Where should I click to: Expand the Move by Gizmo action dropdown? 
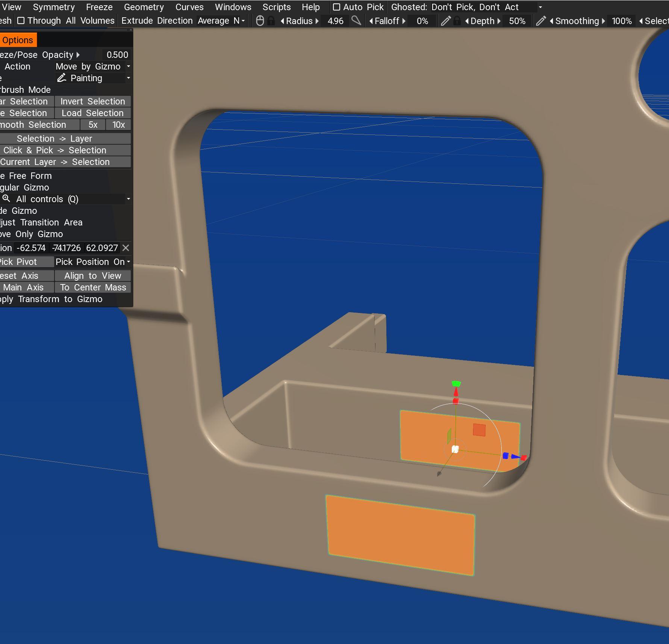coord(128,67)
